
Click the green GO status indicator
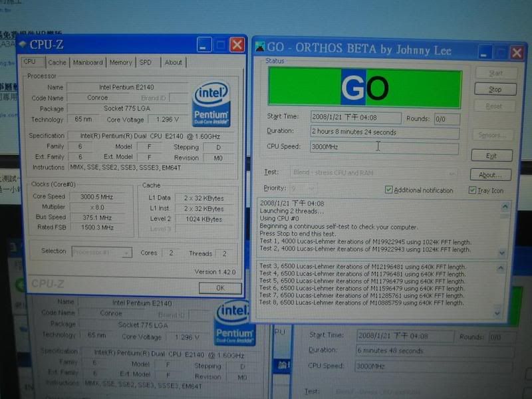click(x=364, y=88)
